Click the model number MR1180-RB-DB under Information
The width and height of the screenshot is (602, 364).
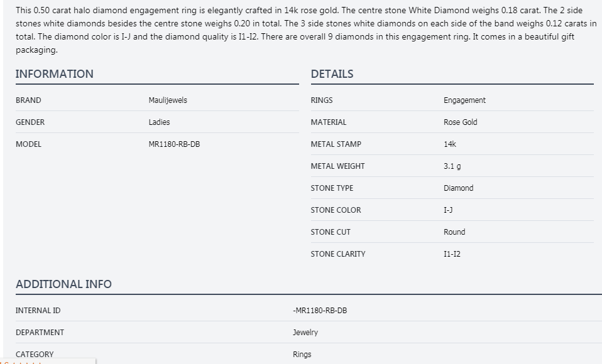175,144
